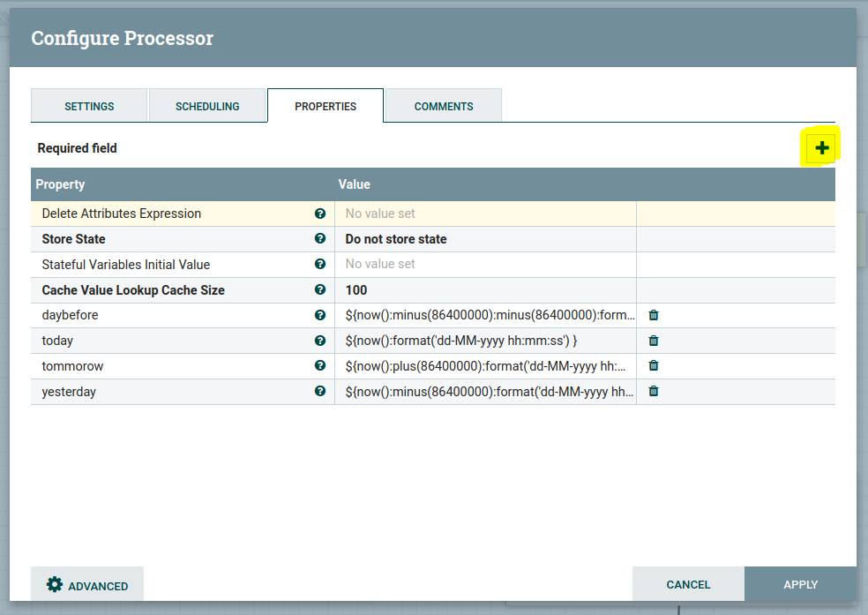Viewport: 868px width, 615px height.
Task: View help icon for Store State property
Action: click(319, 239)
